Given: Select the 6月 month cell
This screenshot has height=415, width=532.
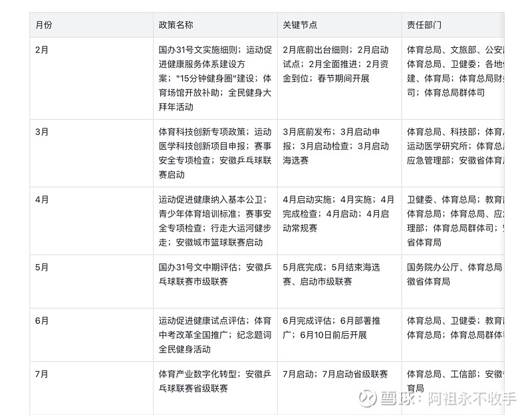Looking at the screenshot, I should (91, 335).
